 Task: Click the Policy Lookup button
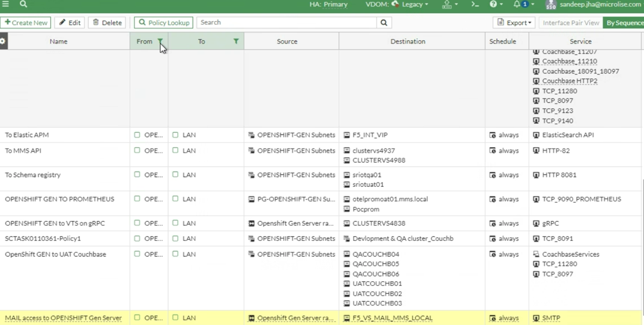(x=163, y=23)
